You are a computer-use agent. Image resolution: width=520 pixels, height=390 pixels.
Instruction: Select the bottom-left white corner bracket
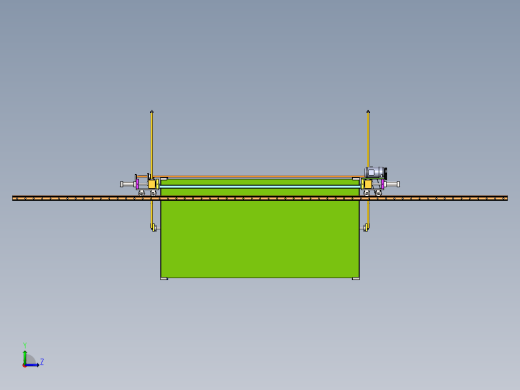click(x=164, y=278)
